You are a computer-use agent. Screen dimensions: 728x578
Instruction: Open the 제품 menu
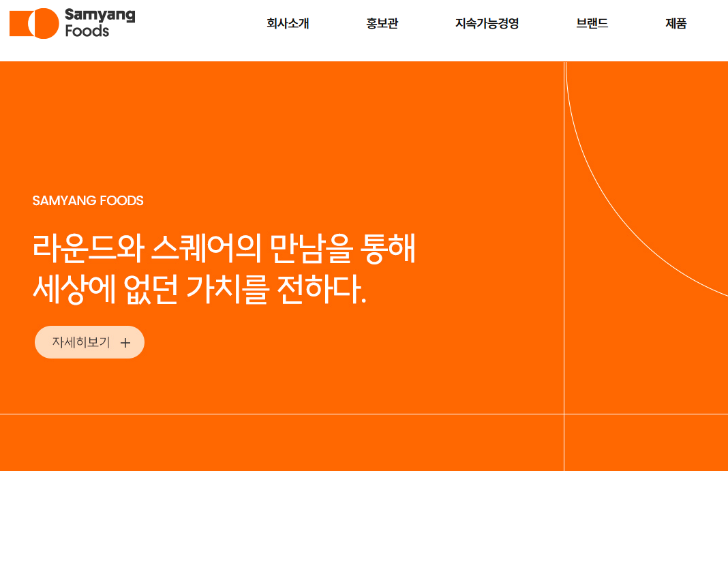click(676, 23)
